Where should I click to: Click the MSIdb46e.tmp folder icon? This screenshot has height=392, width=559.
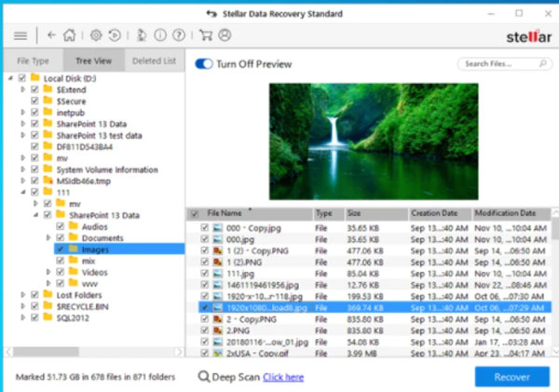(x=48, y=180)
